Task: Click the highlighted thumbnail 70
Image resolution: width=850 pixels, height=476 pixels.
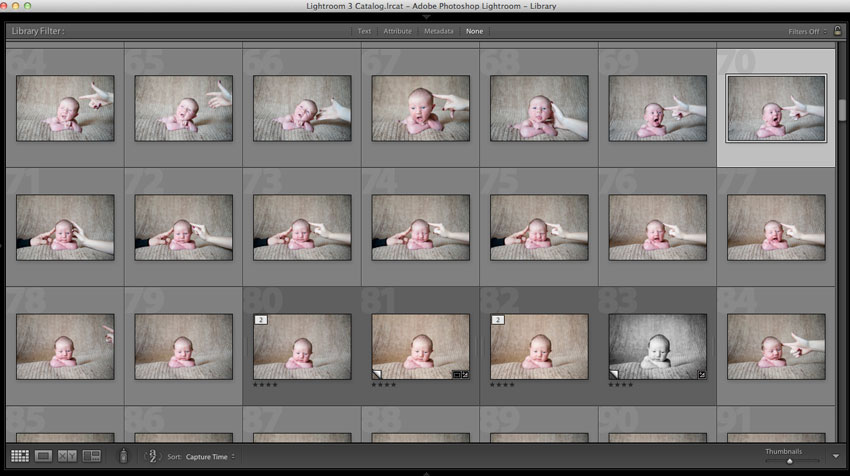Action: pyautogui.click(x=776, y=108)
